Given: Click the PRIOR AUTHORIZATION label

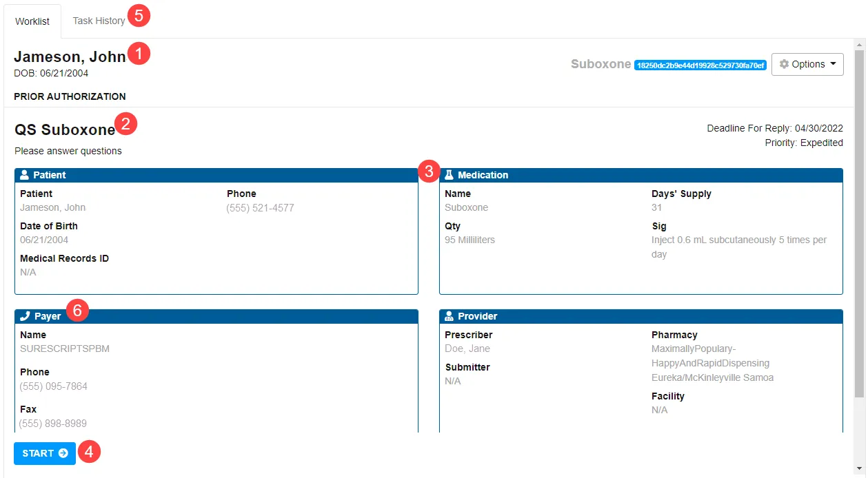Looking at the screenshot, I should (x=70, y=96).
